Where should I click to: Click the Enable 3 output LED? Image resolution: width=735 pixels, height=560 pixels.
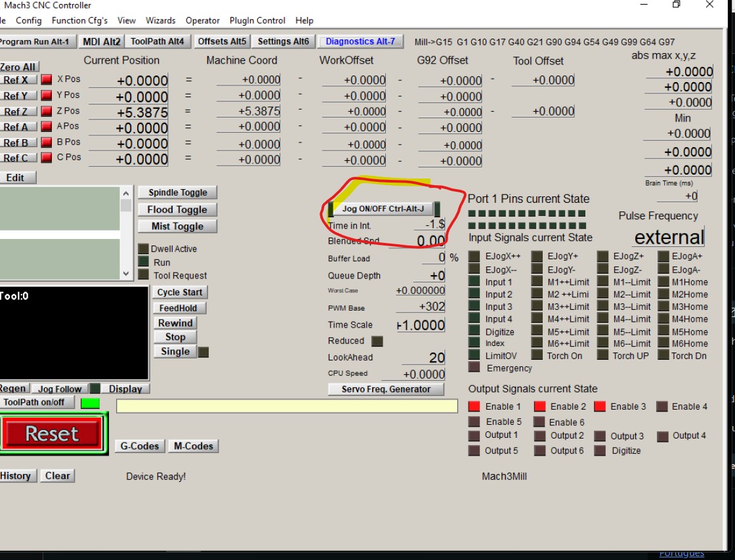(600, 406)
